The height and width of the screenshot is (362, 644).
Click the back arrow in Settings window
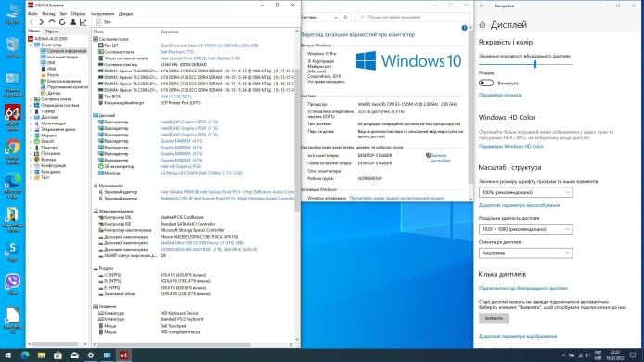pyautogui.click(x=482, y=6)
